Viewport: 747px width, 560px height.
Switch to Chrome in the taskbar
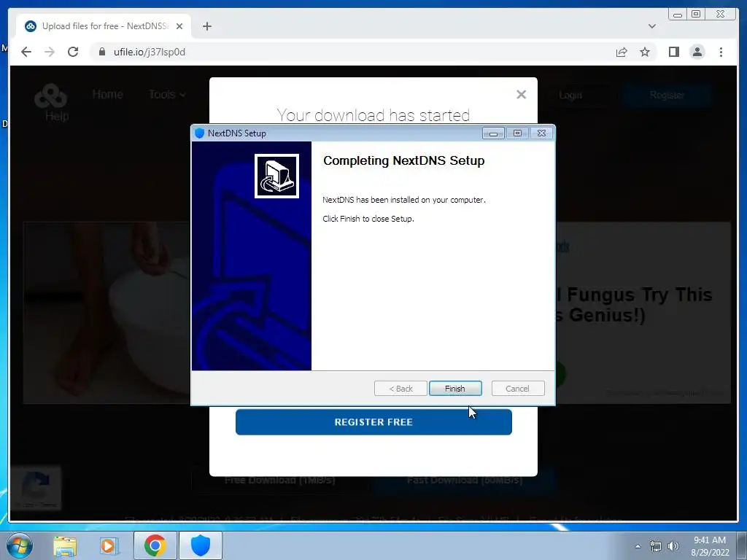click(x=155, y=545)
